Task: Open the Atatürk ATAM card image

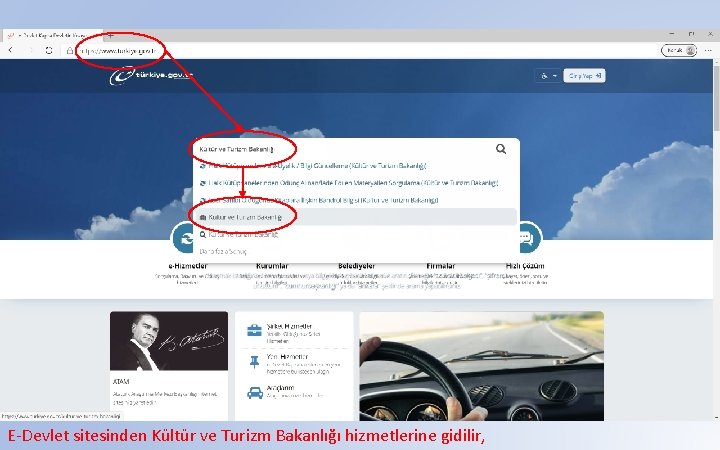Action: point(169,341)
